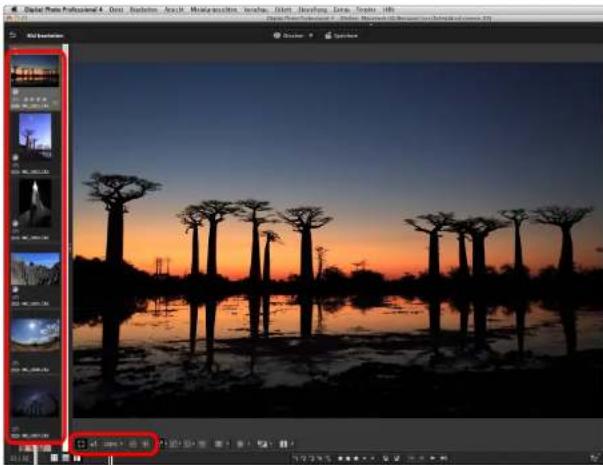Click the before/after comparison icon
Viewport: 603px width, 465px height.
[283, 444]
